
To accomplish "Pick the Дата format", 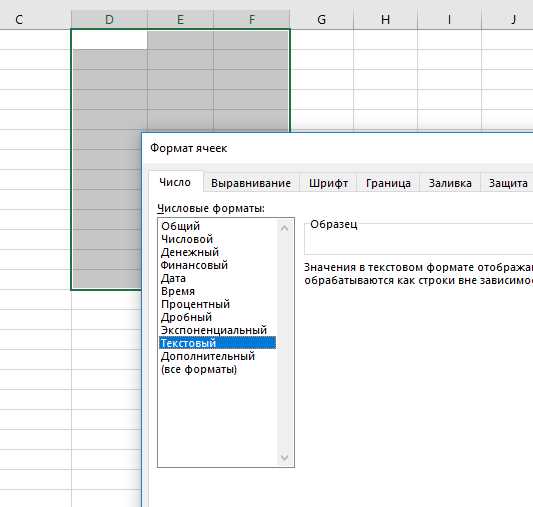I will click(x=218, y=278).
